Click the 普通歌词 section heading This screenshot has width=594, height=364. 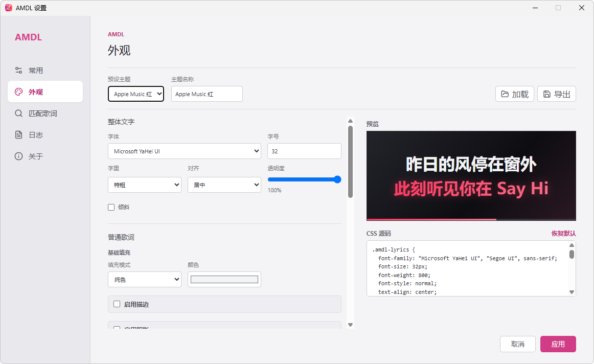121,238
